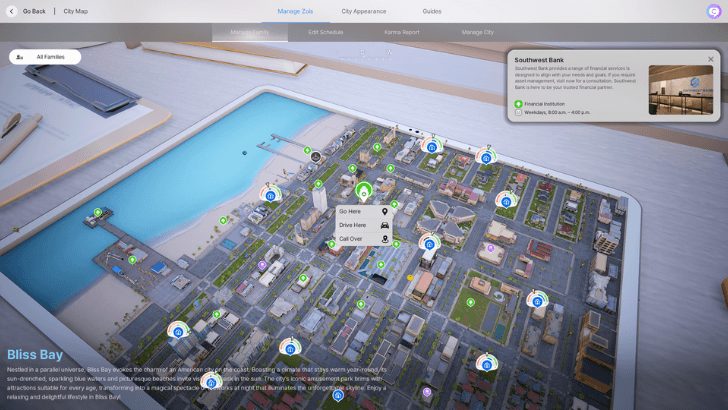
Task: Click the Southwest Bank preview thumbnail
Action: coord(681,90)
